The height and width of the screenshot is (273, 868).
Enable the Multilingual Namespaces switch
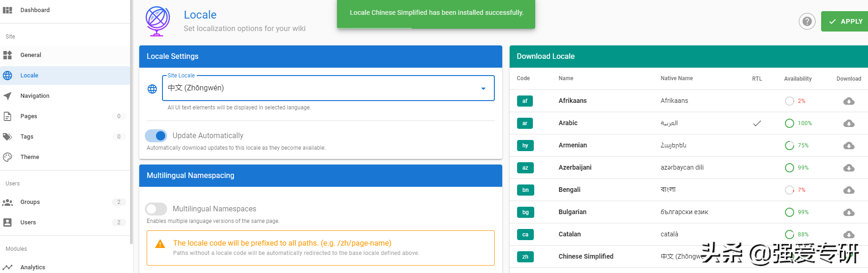[x=156, y=209]
